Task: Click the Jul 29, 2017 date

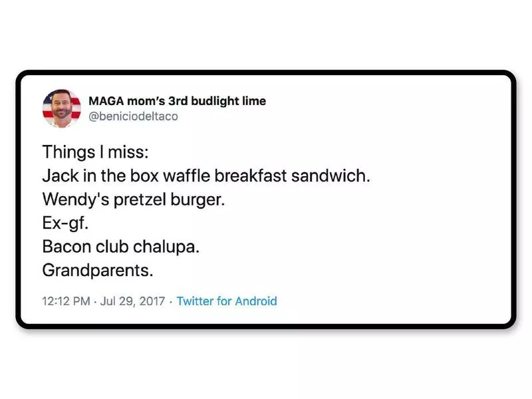Action: 130,301
